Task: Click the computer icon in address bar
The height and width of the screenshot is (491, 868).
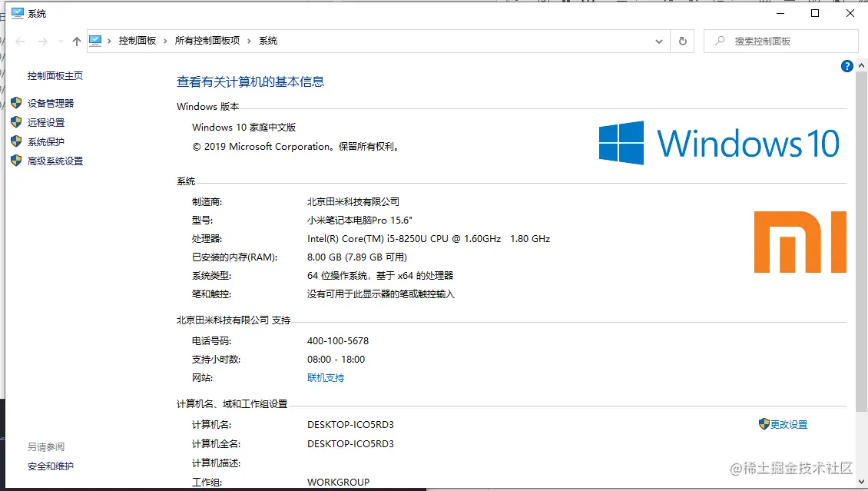Action: 95,41
